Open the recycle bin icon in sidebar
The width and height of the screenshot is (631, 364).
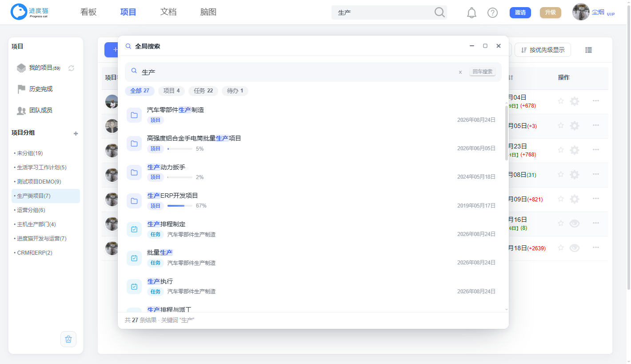click(68, 339)
